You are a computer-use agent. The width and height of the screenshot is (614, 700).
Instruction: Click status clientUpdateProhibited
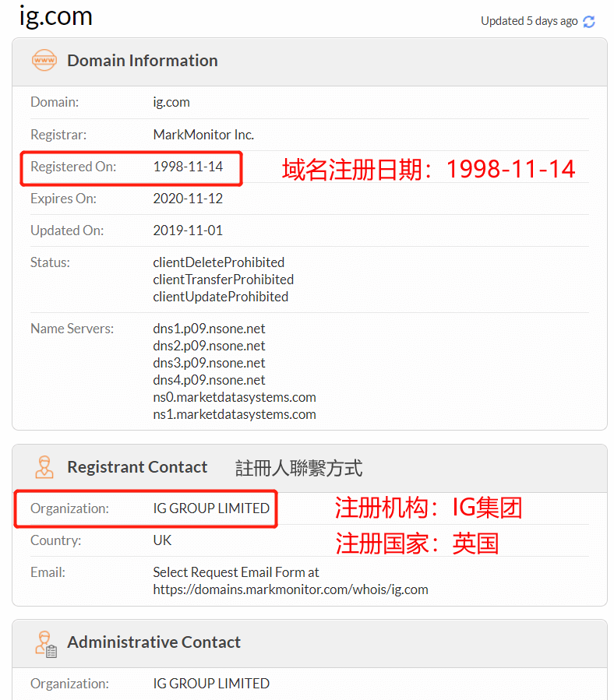[221, 297]
